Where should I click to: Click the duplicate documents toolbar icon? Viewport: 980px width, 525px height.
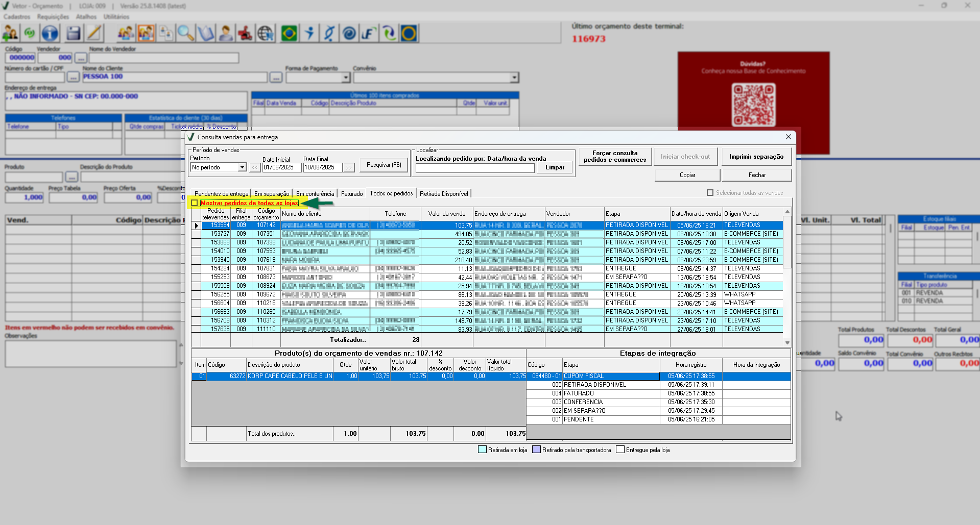pos(165,34)
